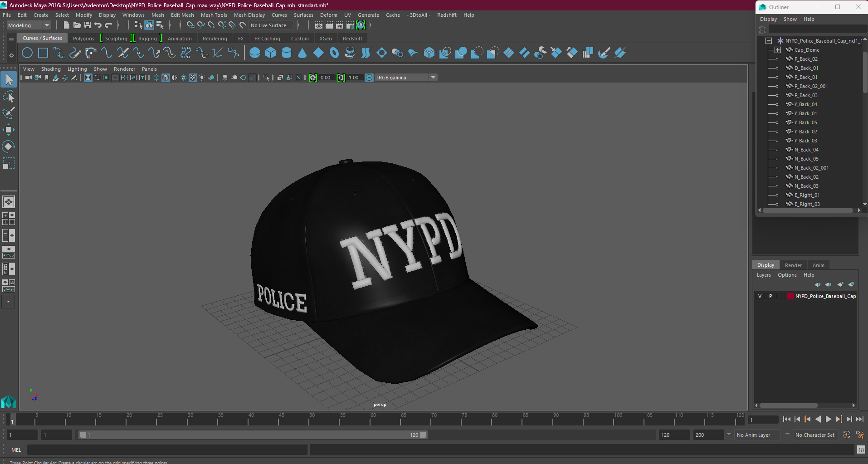868x464 pixels.
Task: Create a NURBS Sphere from shelf
Action: tap(255, 53)
